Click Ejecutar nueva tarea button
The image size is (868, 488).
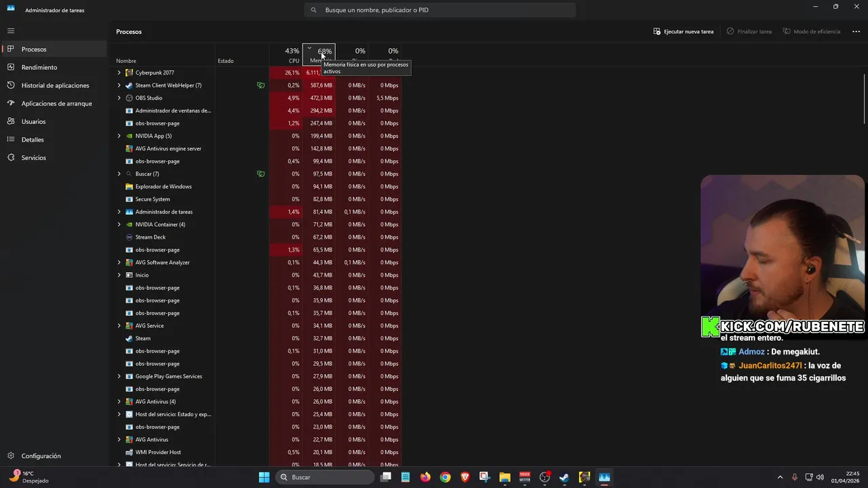pyautogui.click(x=684, y=31)
